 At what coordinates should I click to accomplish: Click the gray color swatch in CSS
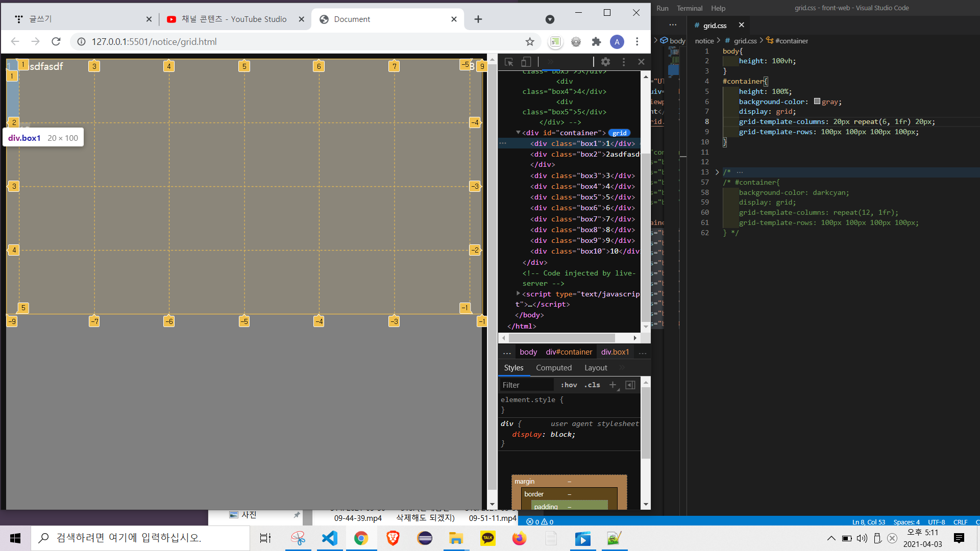(817, 102)
